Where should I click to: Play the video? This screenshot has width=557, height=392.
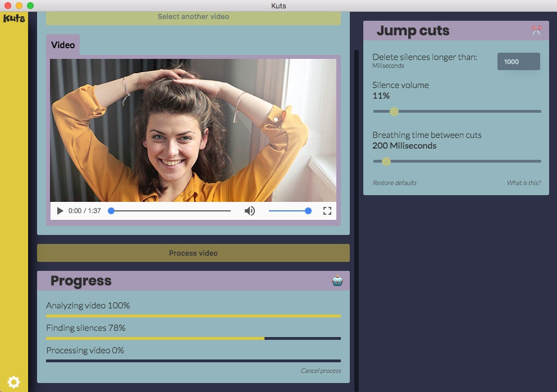coord(60,211)
